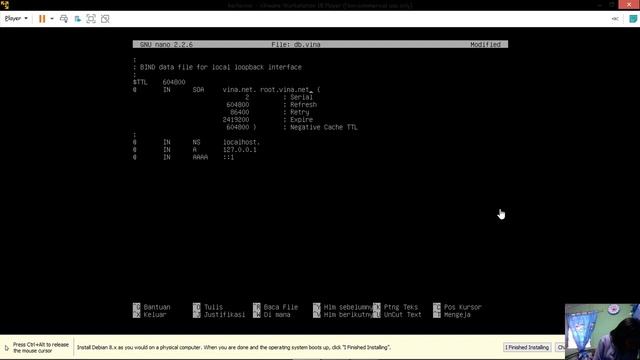
Task: Click the UnCut Text shortcut label
Action: coord(397,315)
